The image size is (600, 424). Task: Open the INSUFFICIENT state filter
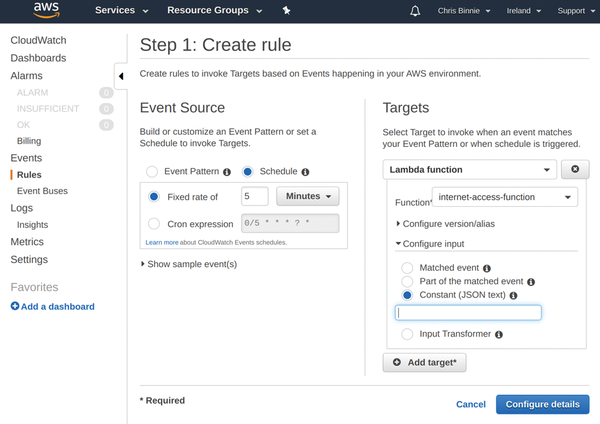click(48, 109)
